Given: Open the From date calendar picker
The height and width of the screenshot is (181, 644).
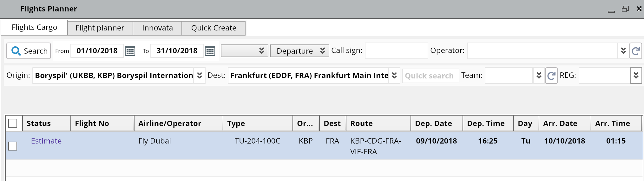Looking at the screenshot, I should [130, 51].
